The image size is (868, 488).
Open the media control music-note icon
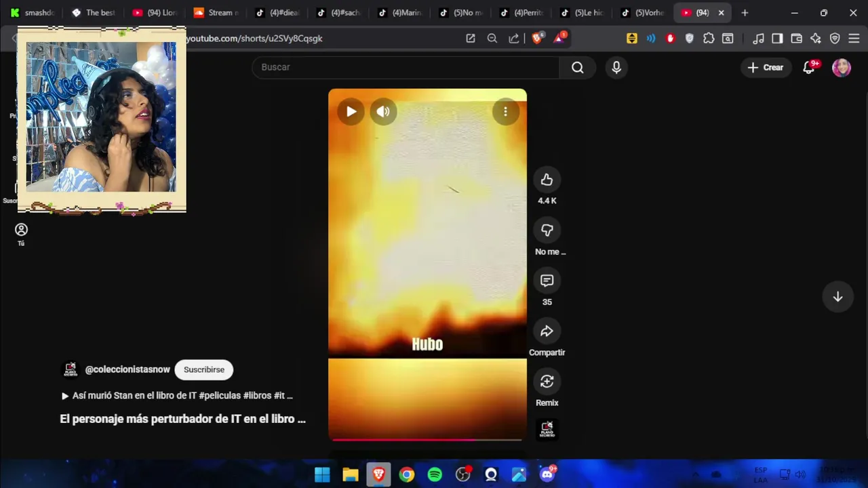[758, 39]
